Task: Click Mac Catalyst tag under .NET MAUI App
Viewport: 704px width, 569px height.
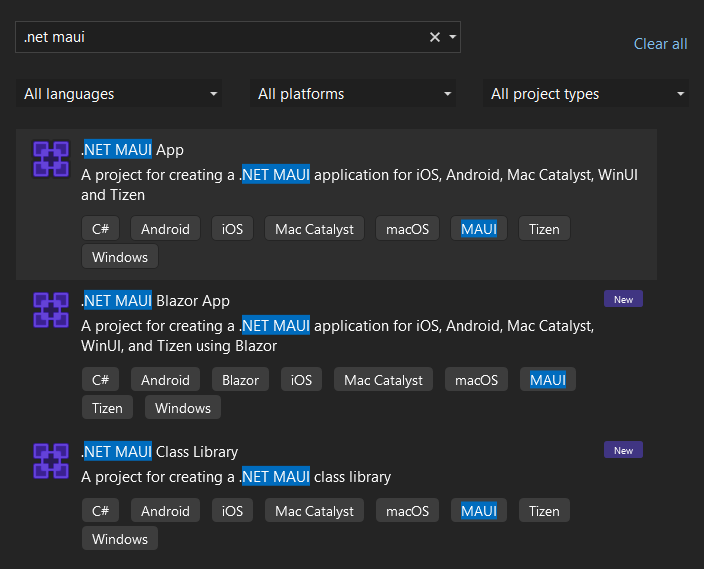Action: coord(314,229)
